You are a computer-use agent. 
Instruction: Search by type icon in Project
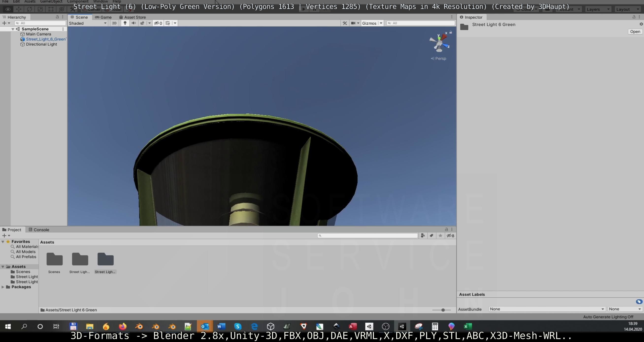tap(423, 235)
